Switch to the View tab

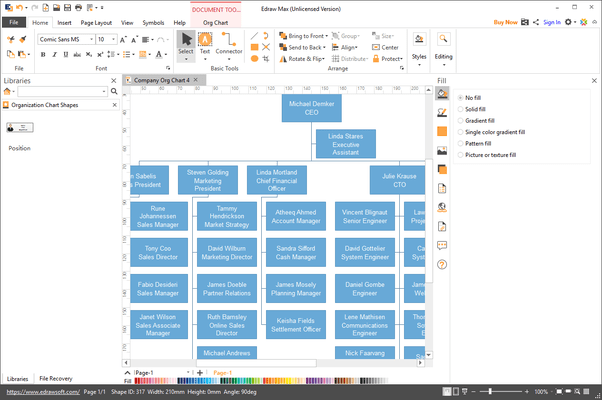click(x=127, y=23)
